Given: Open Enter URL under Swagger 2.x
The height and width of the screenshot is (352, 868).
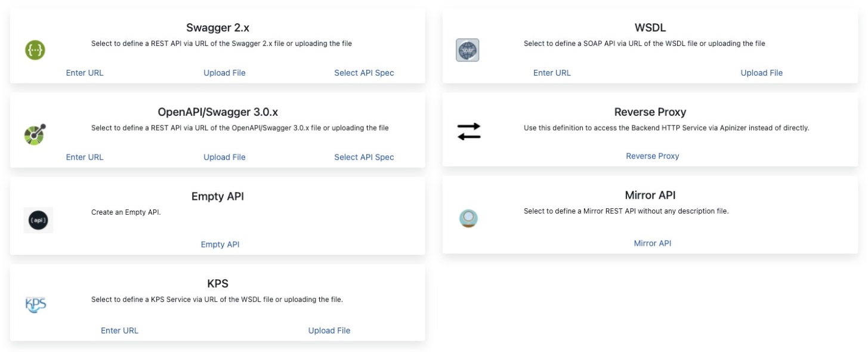Looking at the screenshot, I should 84,72.
